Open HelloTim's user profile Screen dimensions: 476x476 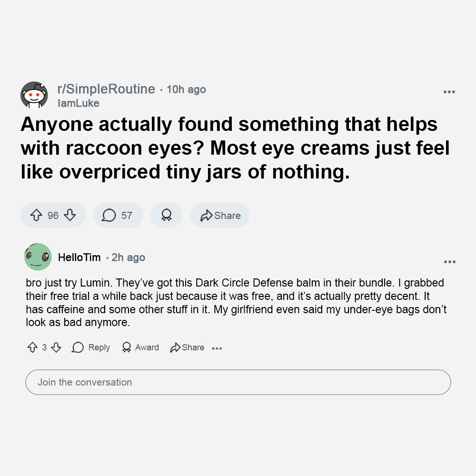pos(79,258)
